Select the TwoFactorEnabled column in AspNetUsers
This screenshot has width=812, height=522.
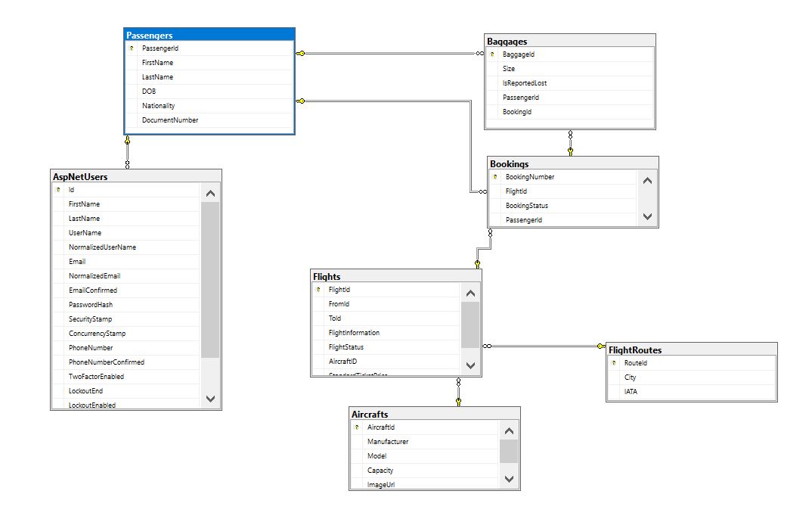[x=126, y=377]
